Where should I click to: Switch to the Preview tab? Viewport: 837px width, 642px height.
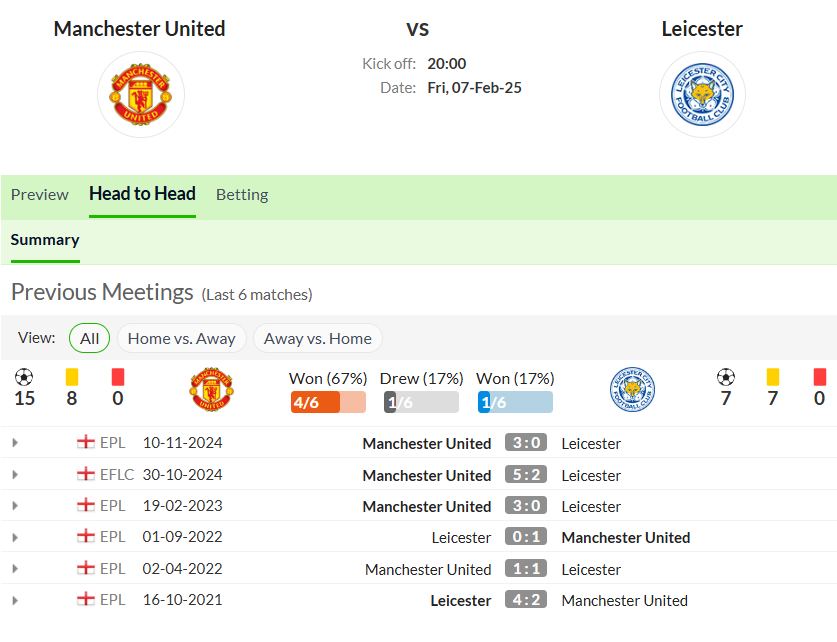tap(40, 195)
